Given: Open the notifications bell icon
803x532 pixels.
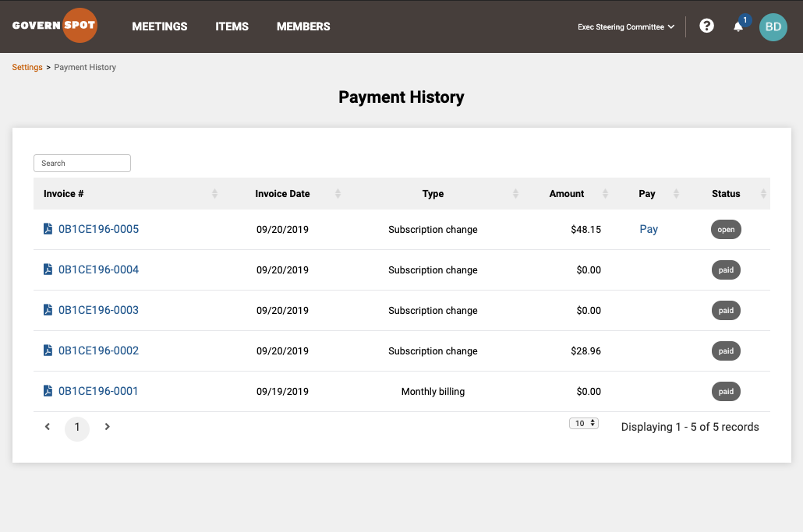Looking at the screenshot, I should click(738, 26).
